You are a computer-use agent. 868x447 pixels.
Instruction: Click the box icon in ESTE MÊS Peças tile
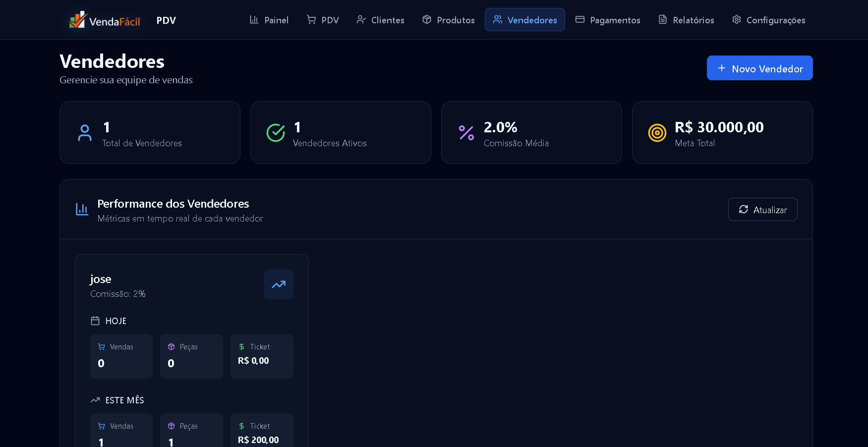[172, 426]
